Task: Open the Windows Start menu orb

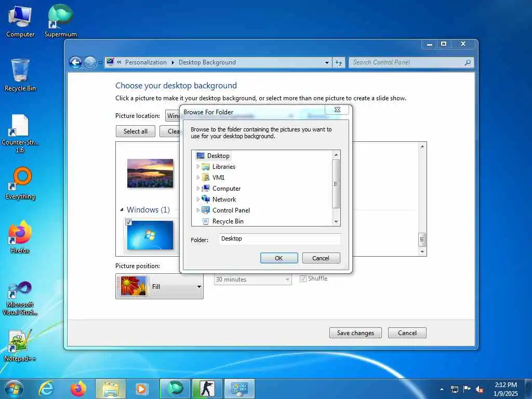Action: pyautogui.click(x=14, y=389)
